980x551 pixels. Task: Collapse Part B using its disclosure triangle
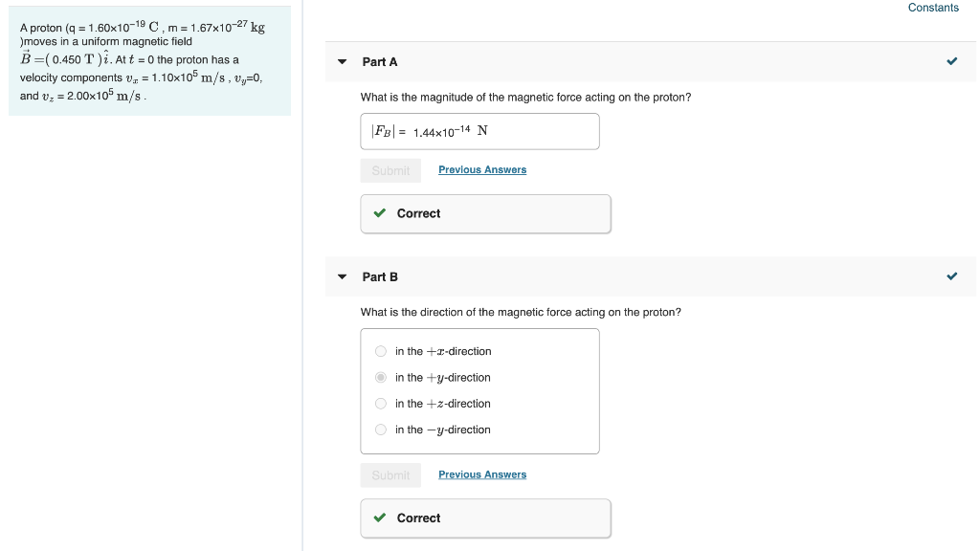[342, 275]
